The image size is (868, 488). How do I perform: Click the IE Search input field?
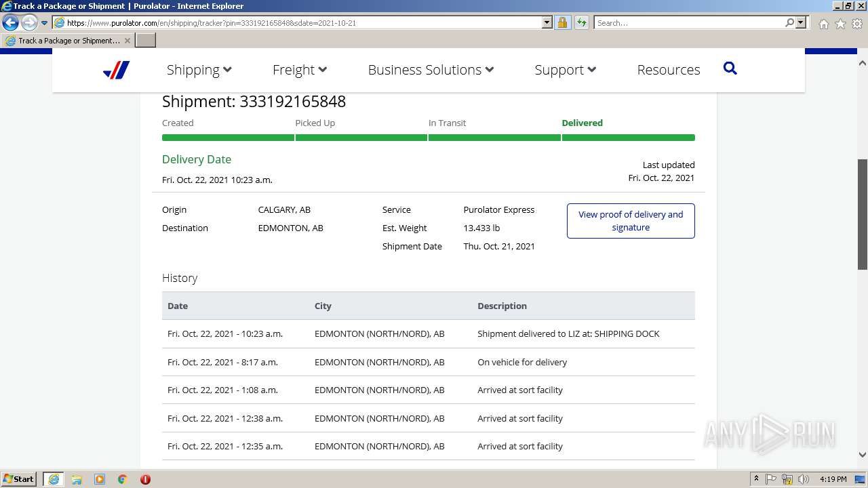coord(689,22)
